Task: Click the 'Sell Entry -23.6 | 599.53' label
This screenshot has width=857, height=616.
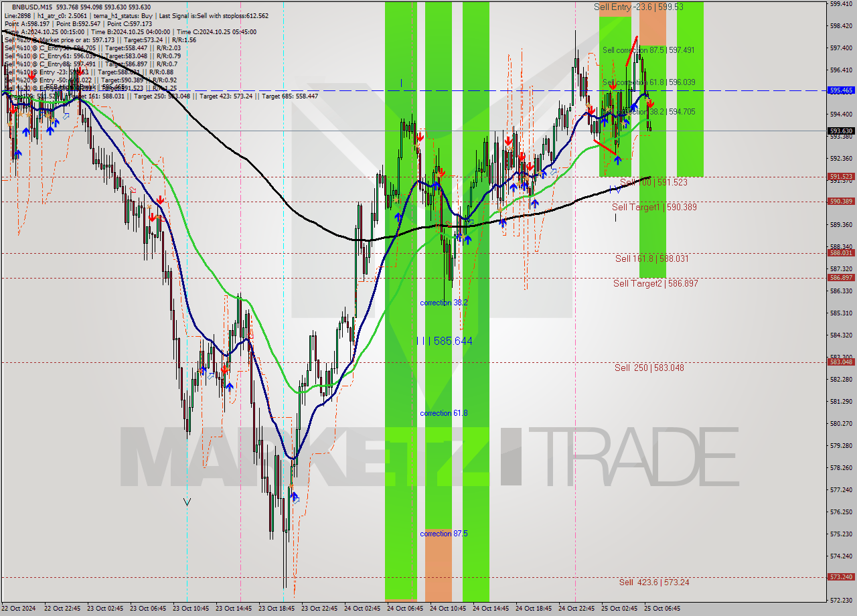Action: (639, 7)
